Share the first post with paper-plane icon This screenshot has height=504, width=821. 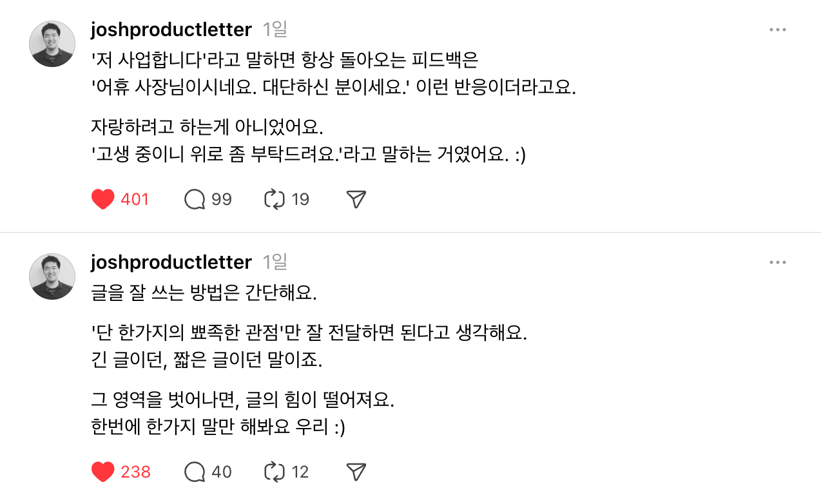tap(356, 200)
